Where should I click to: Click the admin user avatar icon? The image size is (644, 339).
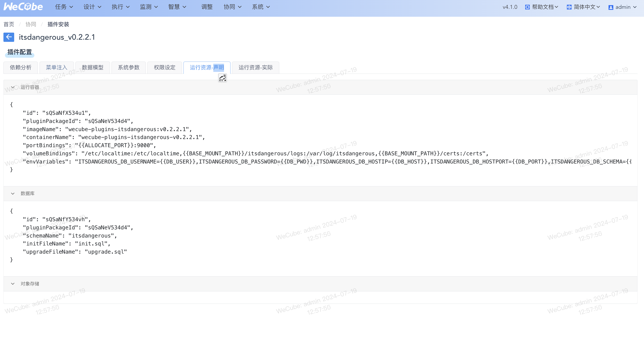[611, 7]
